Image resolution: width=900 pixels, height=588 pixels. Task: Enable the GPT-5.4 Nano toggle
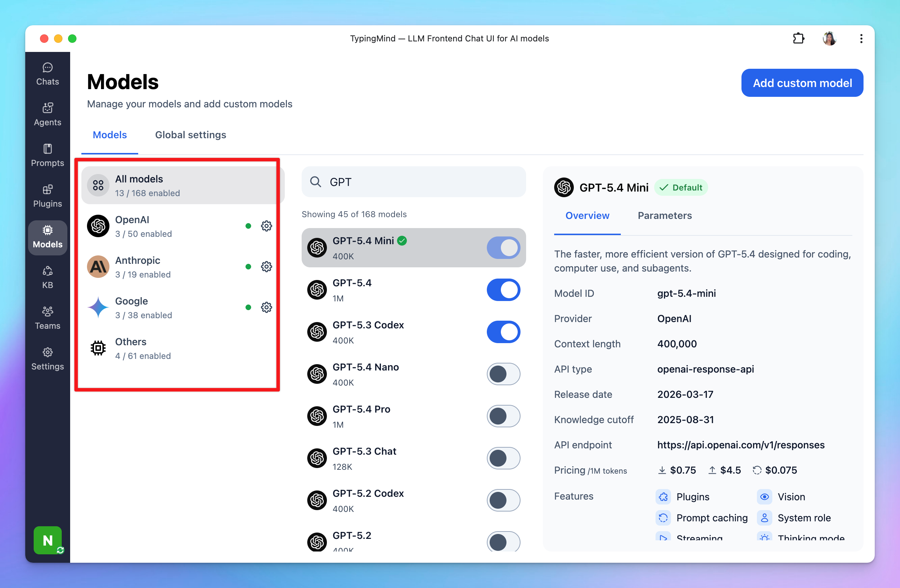(x=503, y=374)
